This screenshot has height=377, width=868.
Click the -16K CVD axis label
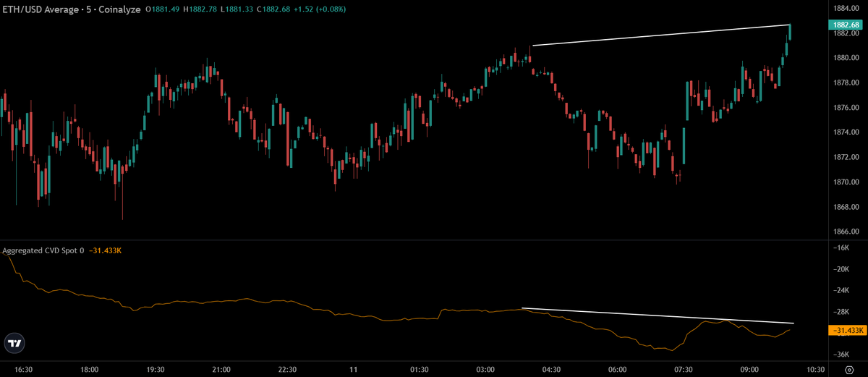(841, 247)
